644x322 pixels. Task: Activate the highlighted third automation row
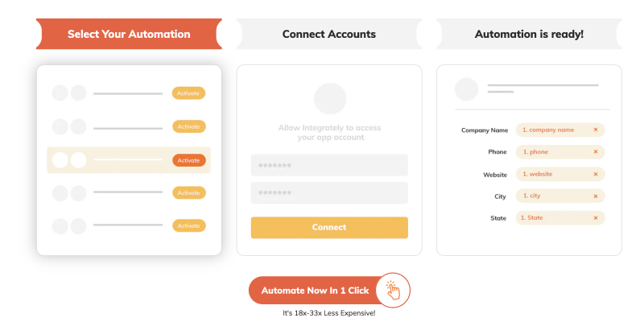click(188, 160)
